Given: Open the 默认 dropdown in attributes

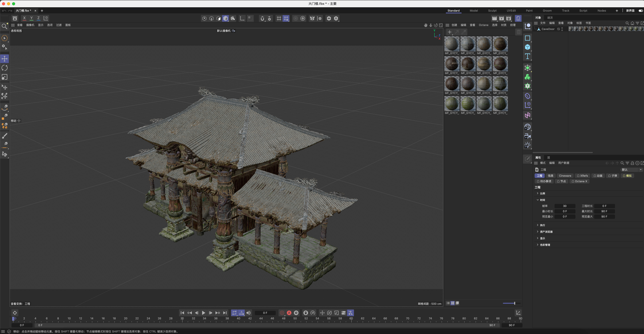Looking at the screenshot, I should coord(632,170).
